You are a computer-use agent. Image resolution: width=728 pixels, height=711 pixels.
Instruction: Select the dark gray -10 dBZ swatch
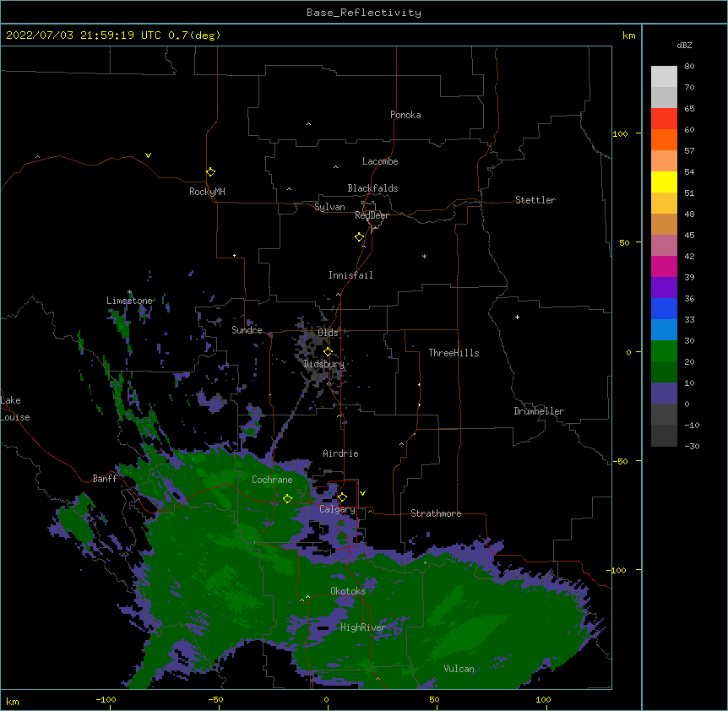[664, 436]
